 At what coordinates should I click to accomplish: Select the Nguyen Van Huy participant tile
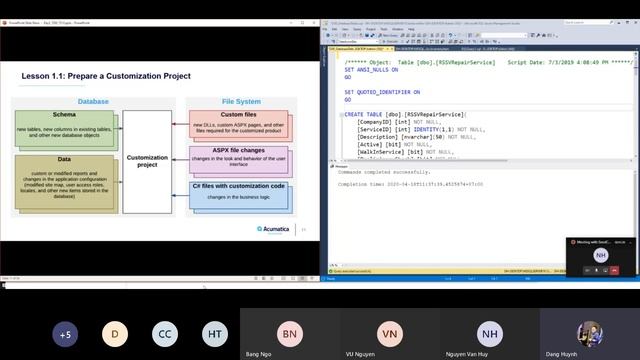click(490, 334)
